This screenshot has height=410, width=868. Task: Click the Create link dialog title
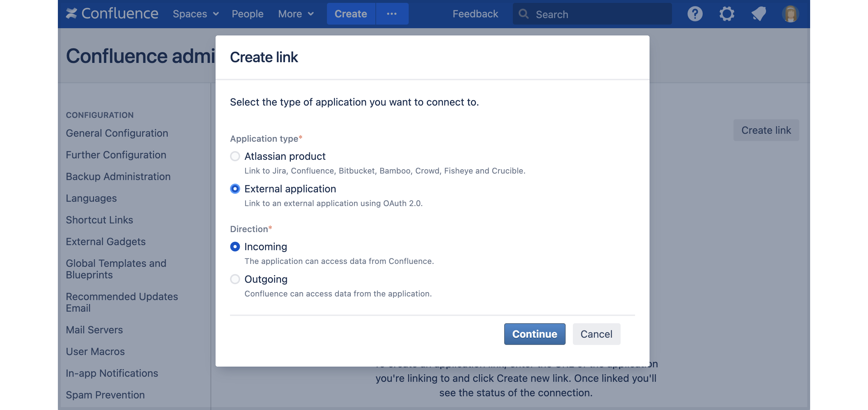point(264,57)
